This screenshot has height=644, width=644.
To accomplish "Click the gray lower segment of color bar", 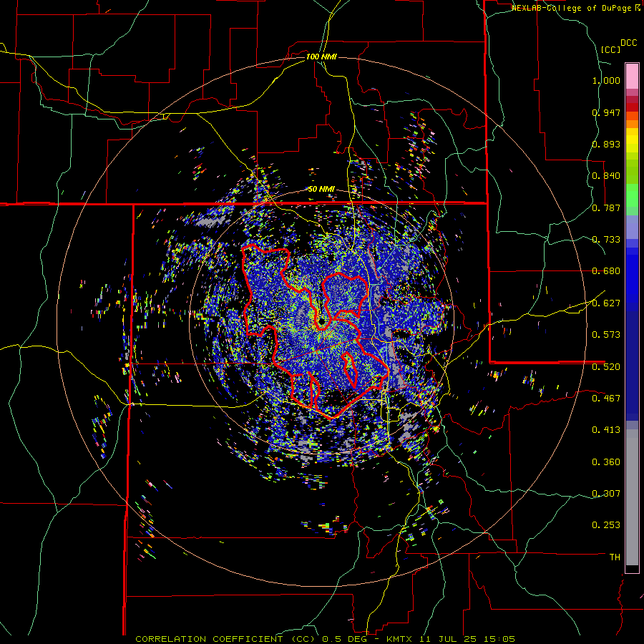I will tap(632, 497).
